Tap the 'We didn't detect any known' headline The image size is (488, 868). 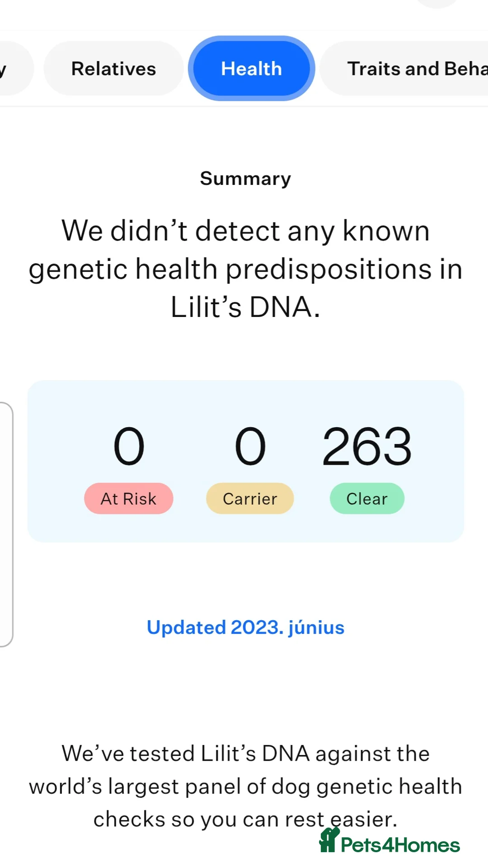(x=245, y=231)
